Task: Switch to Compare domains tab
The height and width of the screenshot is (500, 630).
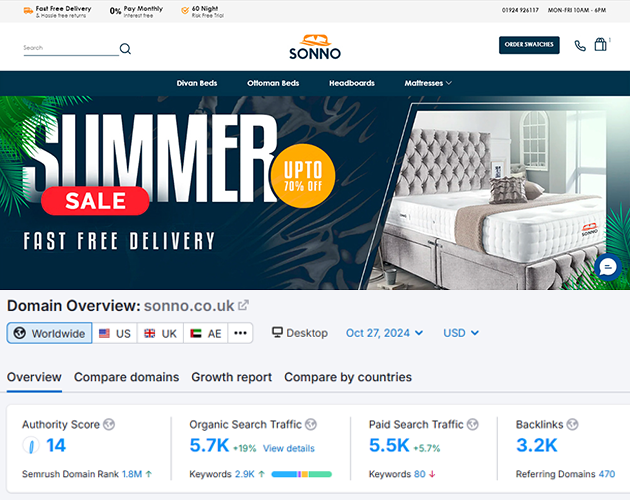Action: [127, 377]
